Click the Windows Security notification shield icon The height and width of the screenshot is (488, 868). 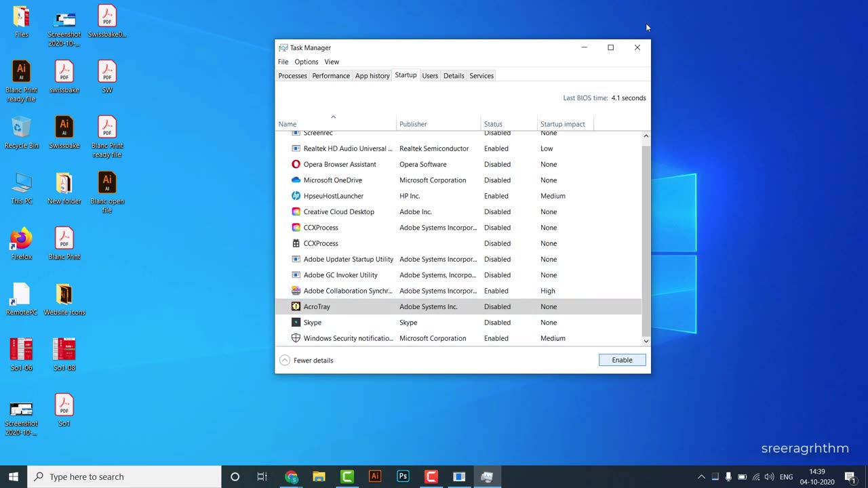[x=296, y=338]
